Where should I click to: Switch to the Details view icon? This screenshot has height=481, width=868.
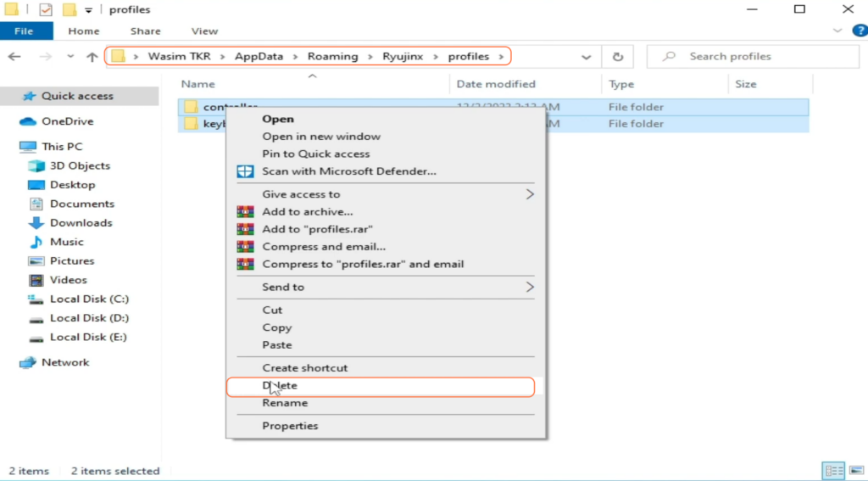pyautogui.click(x=834, y=471)
